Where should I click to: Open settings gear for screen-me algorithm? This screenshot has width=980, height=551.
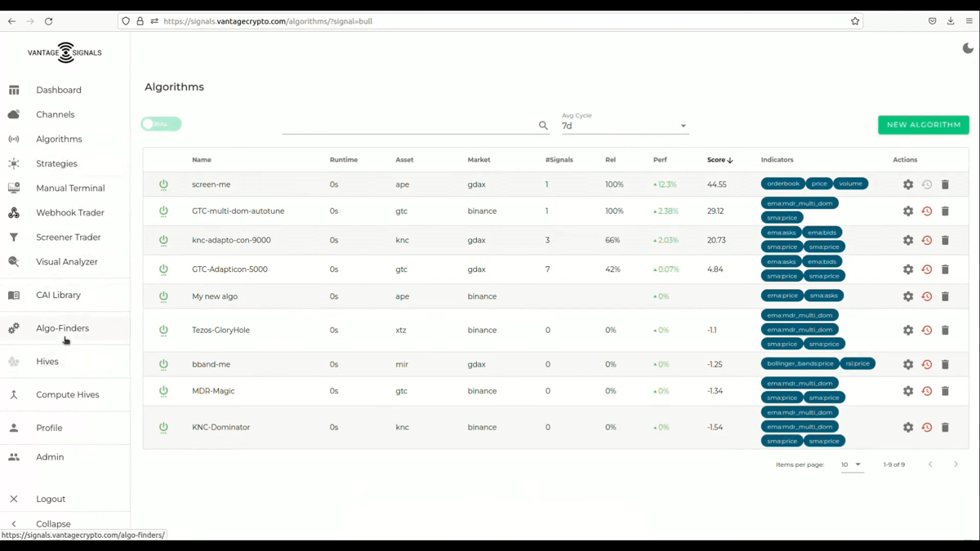[x=908, y=184]
